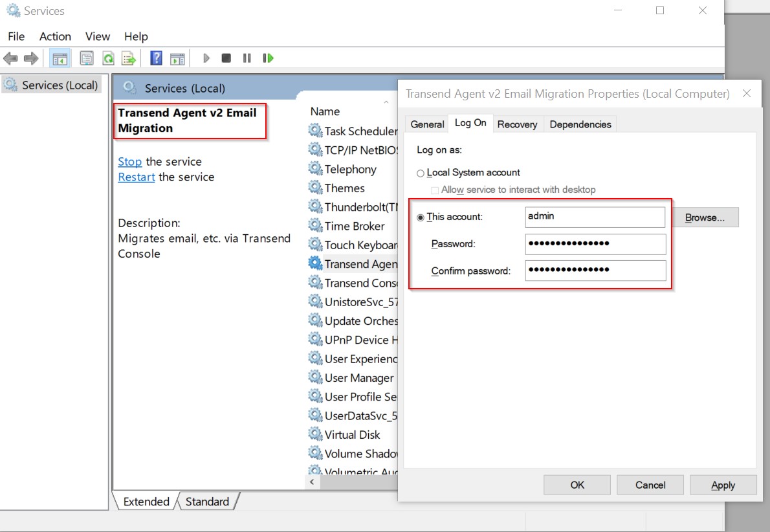Select Transend Console service row
The width and height of the screenshot is (770, 532).
(353, 282)
